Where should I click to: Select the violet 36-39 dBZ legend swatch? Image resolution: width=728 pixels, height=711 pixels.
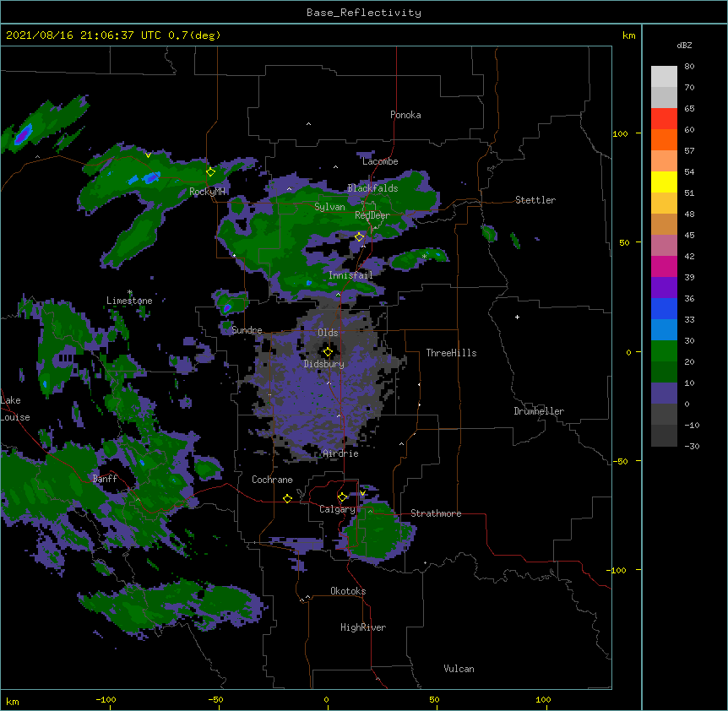click(664, 287)
